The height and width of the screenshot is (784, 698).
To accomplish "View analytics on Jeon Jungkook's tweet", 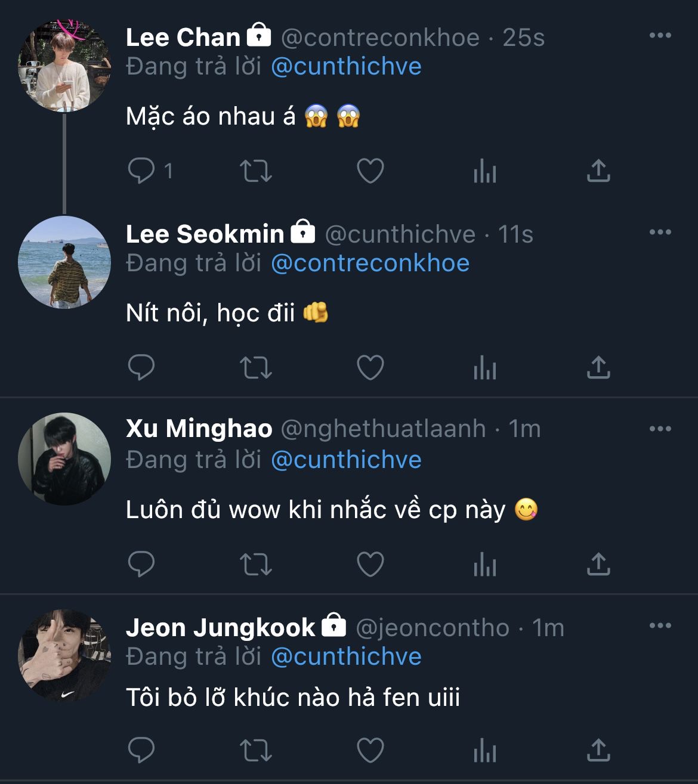I will click(x=484, y=750).
